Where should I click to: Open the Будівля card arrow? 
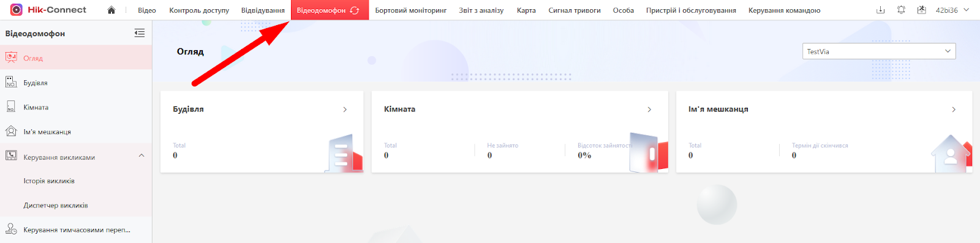pos(345,110)
